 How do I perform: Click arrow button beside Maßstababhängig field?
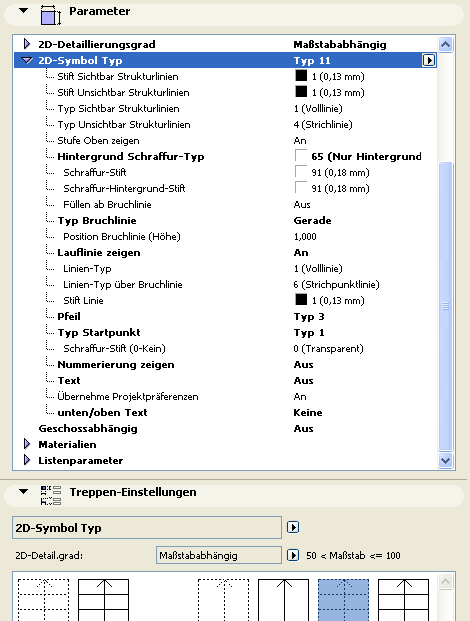point(293,555)
